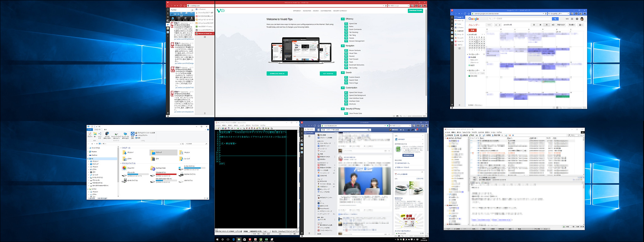Screen dimensions: 644x242
Task: Click the blue search button in Google Calendar
Action: (x=555, y=19)
